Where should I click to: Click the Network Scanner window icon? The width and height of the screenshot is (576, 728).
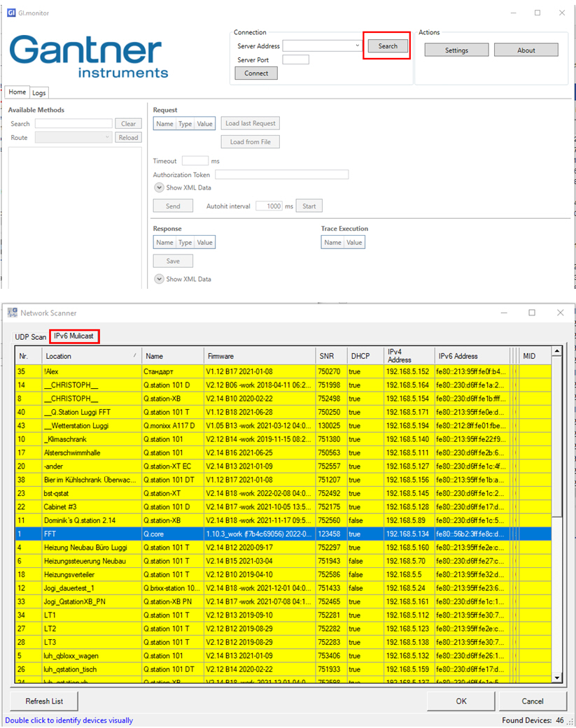tap(12, 313)
